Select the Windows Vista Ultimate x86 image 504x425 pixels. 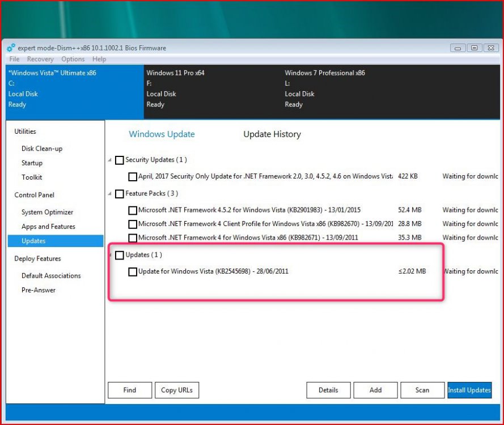(75, 92)
